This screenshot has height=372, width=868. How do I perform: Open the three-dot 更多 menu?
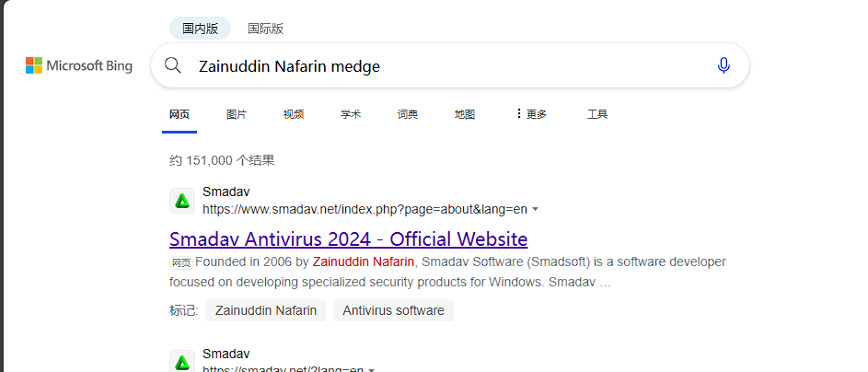[x=531, y=114]
